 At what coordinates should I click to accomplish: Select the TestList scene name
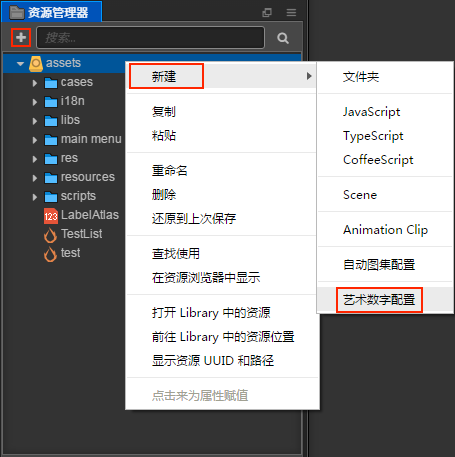click(82, 234)
